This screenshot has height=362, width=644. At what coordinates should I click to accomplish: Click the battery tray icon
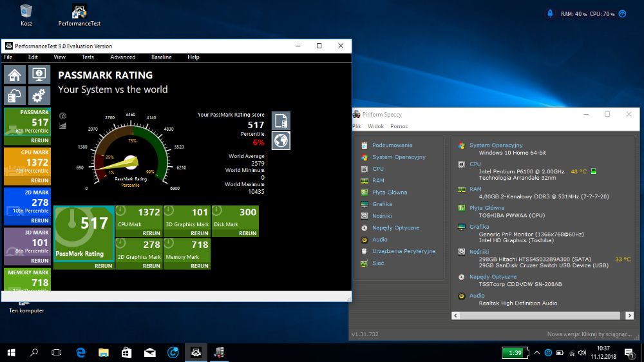pos(560,352)
